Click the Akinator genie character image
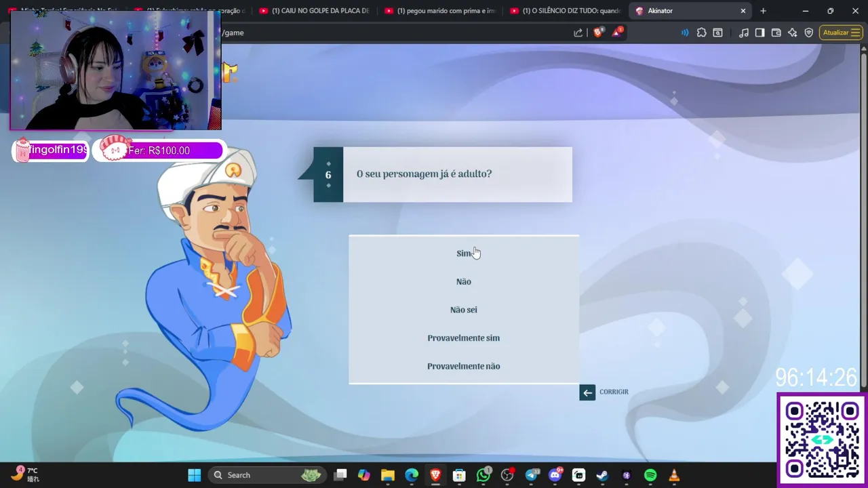The height and width of the screenshot is (488, 868). coord(204,288)
